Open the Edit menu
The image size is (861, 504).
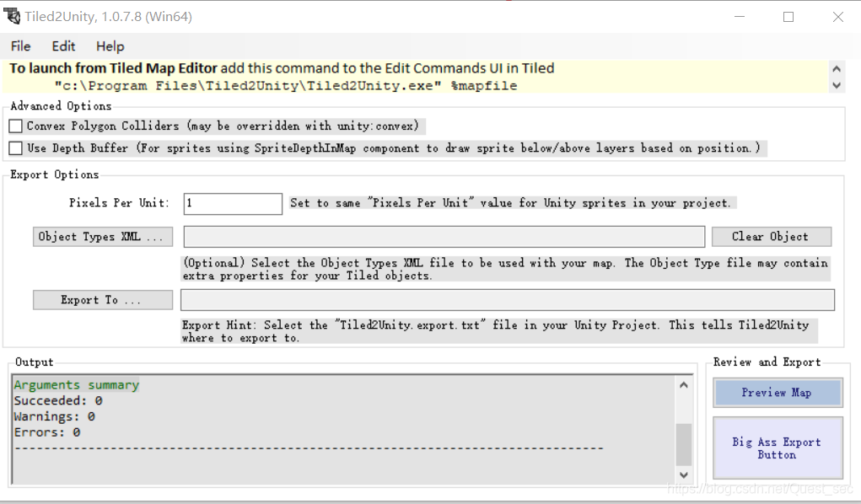(63, 46)
